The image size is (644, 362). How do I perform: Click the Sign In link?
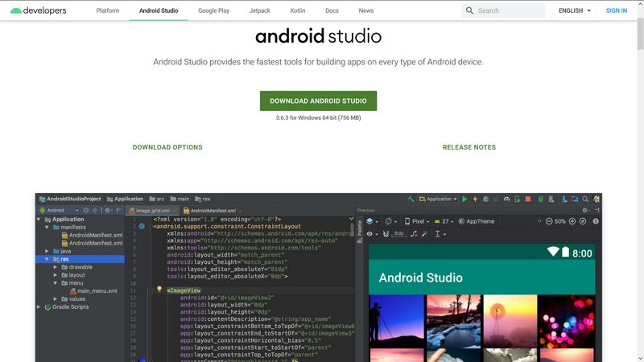coord(617,10)
